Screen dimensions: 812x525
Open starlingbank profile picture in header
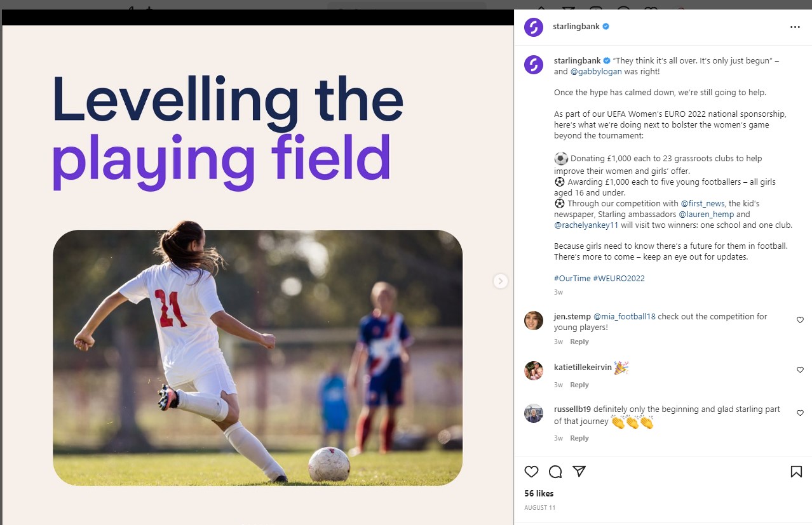(534, 27)
